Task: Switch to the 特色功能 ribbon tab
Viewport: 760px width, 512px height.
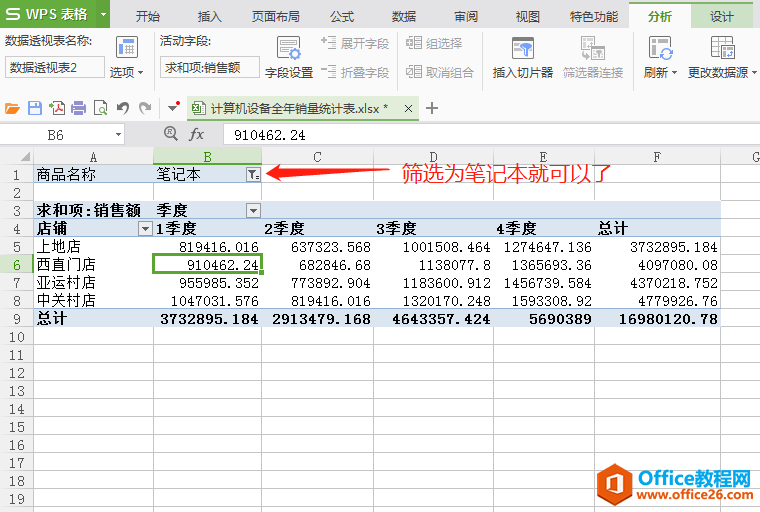Action: 594,16
